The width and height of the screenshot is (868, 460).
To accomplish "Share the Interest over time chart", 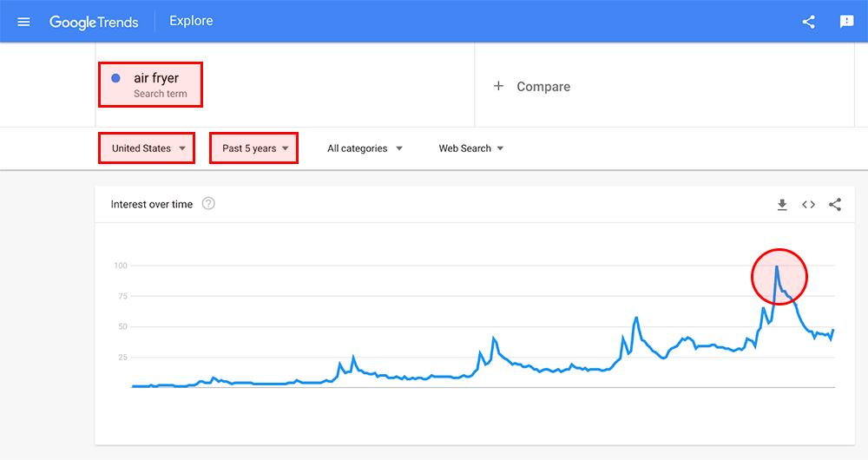I will click(x=835, y=205).
